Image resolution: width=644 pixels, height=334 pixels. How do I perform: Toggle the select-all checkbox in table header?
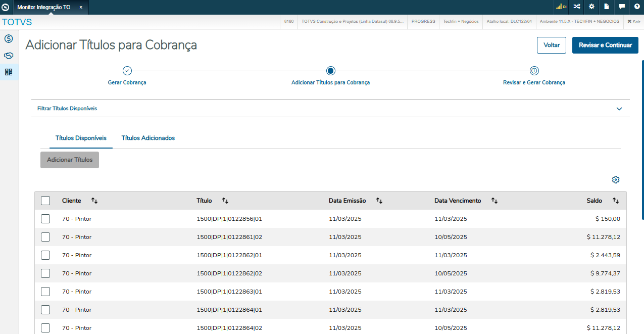coord(45,201)
